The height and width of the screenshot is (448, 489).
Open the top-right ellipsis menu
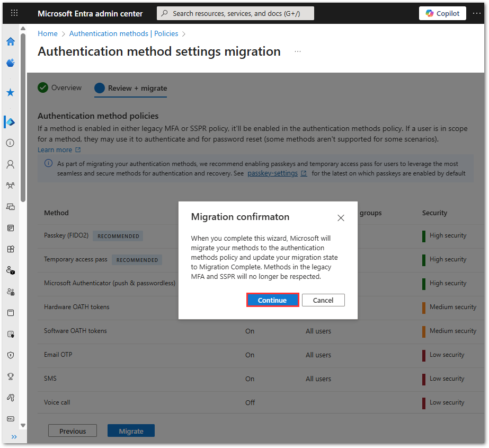point(477,13)
